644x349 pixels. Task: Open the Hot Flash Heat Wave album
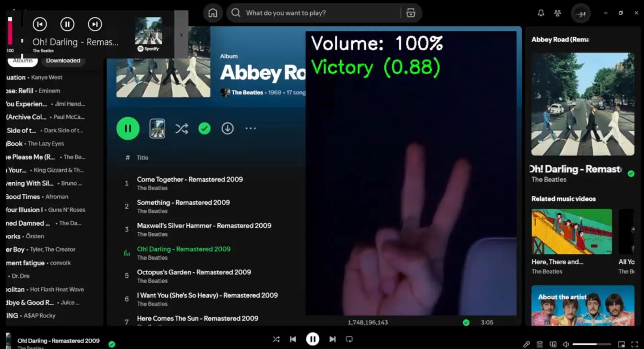click(45, 289)
